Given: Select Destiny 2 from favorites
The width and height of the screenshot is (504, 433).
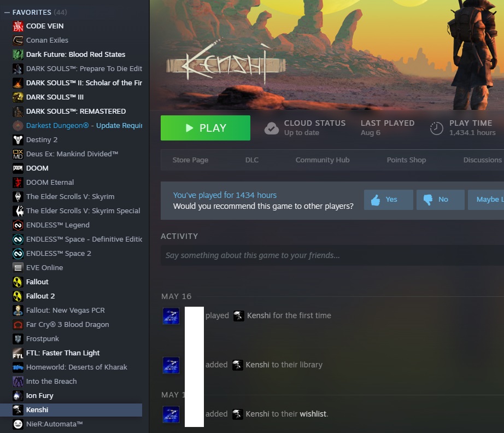Looking at the screenshot, I should (71, 139).
